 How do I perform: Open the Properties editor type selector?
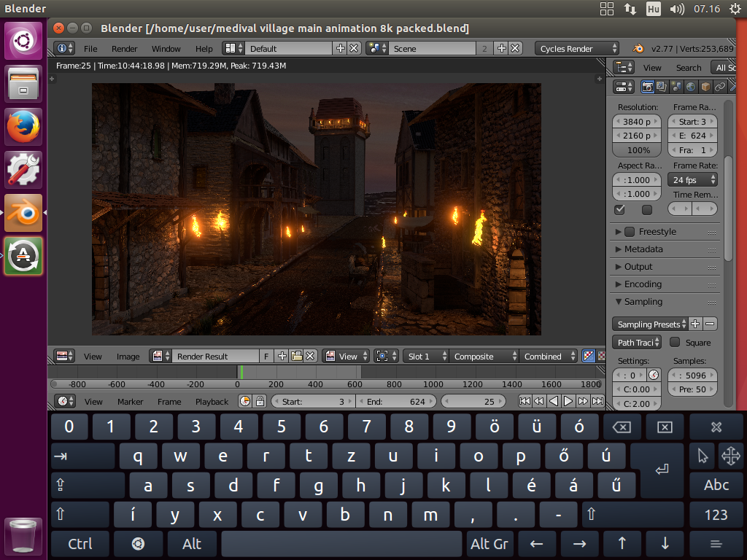point(624,87)
